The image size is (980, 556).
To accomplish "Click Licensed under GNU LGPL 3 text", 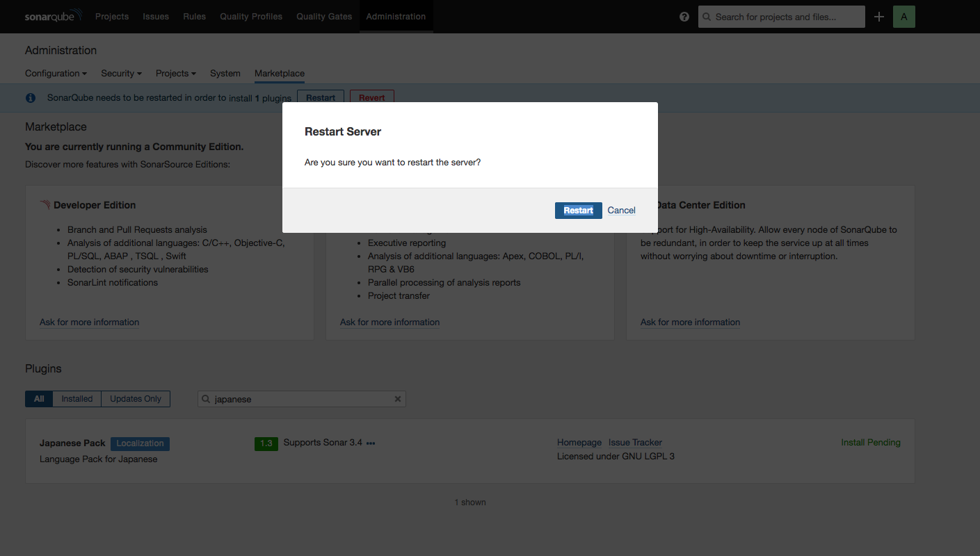I will [616, 457].
